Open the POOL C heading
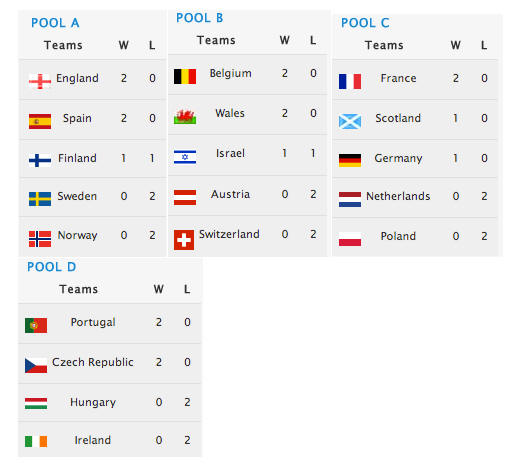The width and height of the screenshot is (516, 468). (365, 23)
